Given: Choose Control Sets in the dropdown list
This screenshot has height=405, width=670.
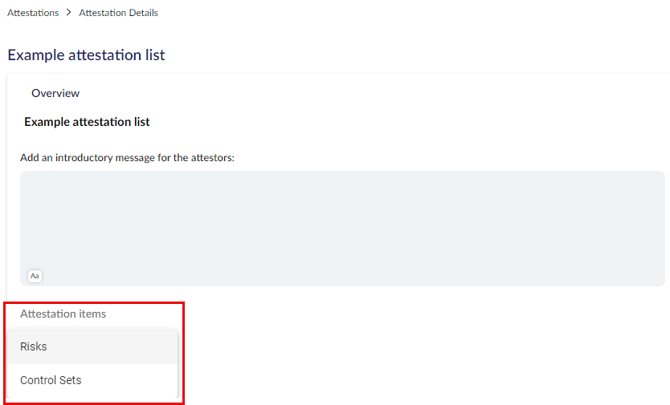Looking at the screenshot, I should [x=92, y=380].
